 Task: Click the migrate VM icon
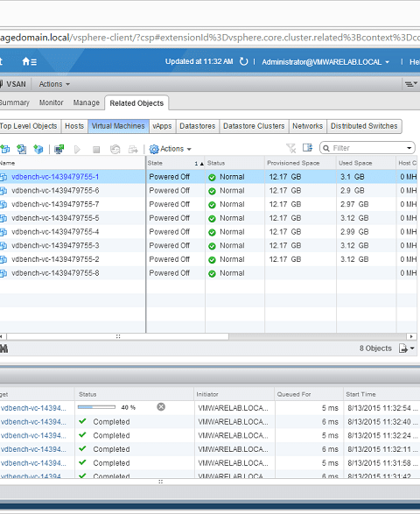pos(133,150)
